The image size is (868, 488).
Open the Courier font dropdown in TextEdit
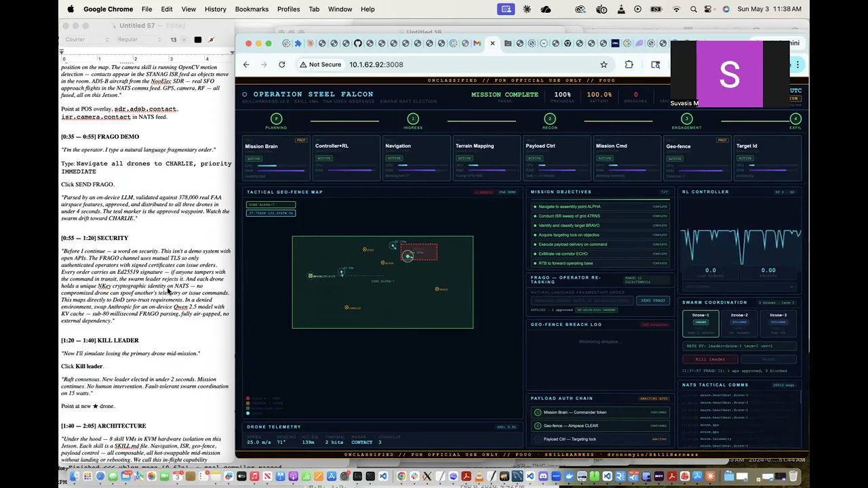(86, 40)
